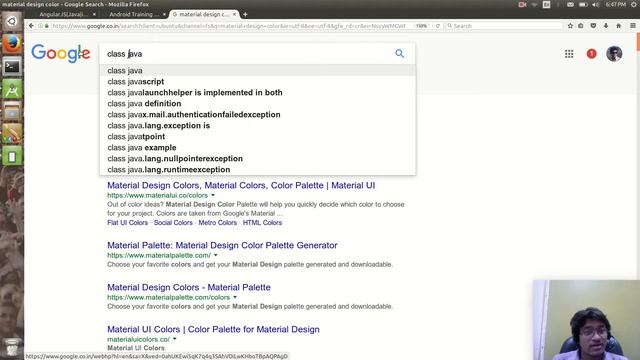This screenshot has width=640, height=360.
Task: Go to Firefox home page
Action: [x=619, y=26]
